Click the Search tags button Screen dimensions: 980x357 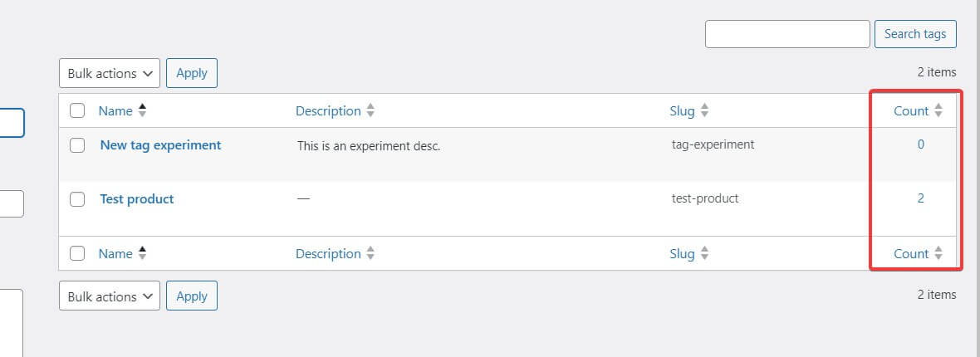click(915, 34)
